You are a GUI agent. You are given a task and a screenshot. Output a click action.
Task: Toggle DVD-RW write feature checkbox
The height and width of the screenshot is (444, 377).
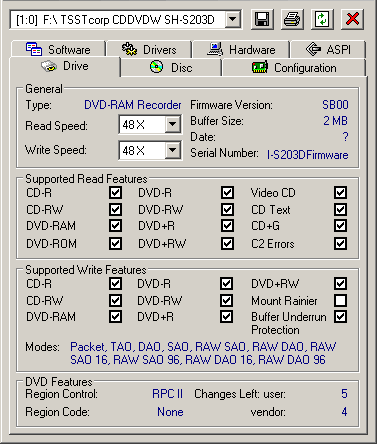coord(226,300)
